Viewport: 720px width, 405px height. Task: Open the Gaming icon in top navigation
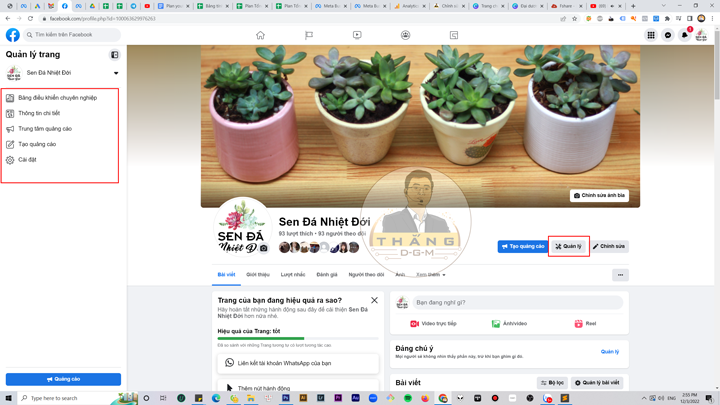pos(454,35)
